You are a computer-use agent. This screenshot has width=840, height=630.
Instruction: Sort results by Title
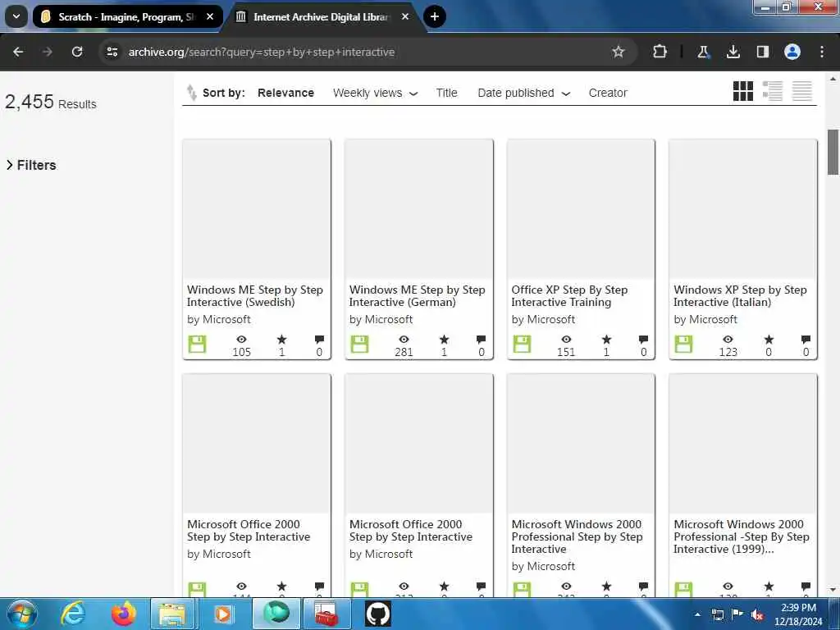pos(446,93)
